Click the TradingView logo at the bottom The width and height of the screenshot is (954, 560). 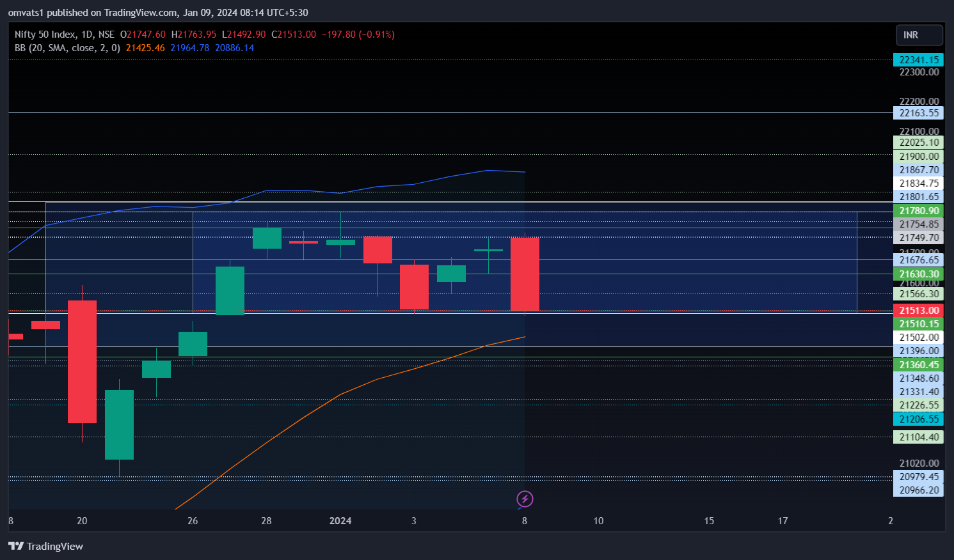pos(45,546)
